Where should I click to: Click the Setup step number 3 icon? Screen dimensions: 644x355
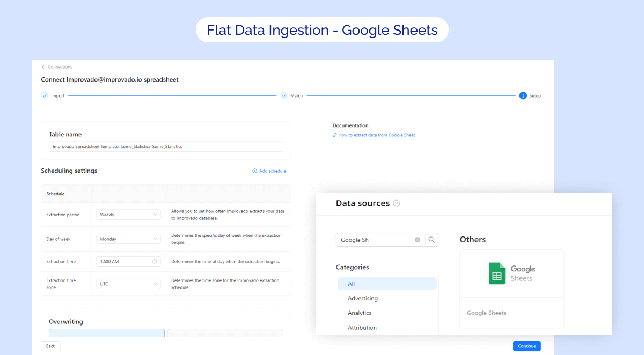tap(523, 96)
